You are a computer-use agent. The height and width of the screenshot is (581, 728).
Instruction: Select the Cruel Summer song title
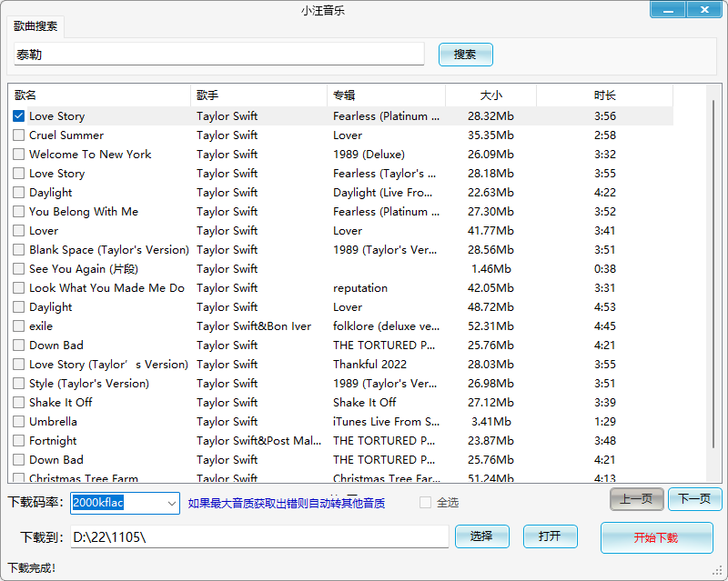(x=66, y=135)
